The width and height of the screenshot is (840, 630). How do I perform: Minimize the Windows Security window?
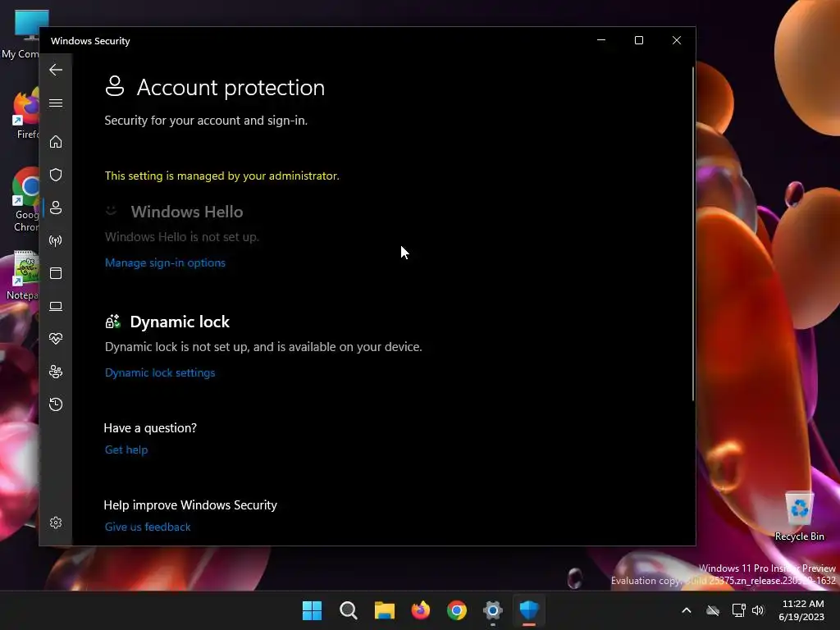pyautogui.click(x=601, y=40)
